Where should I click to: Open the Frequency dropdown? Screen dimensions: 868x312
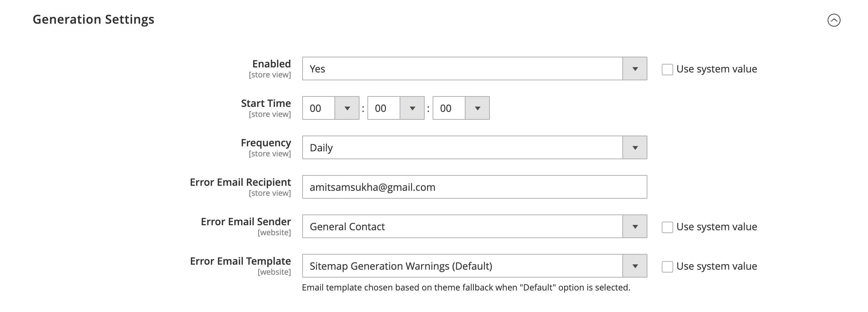pos(462,147)
